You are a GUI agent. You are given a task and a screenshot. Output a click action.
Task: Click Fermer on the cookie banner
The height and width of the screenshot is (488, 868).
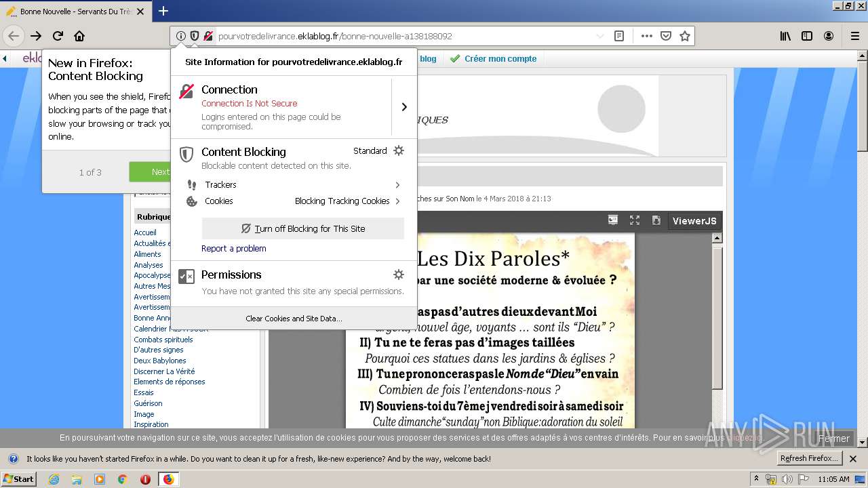[833, 439]
